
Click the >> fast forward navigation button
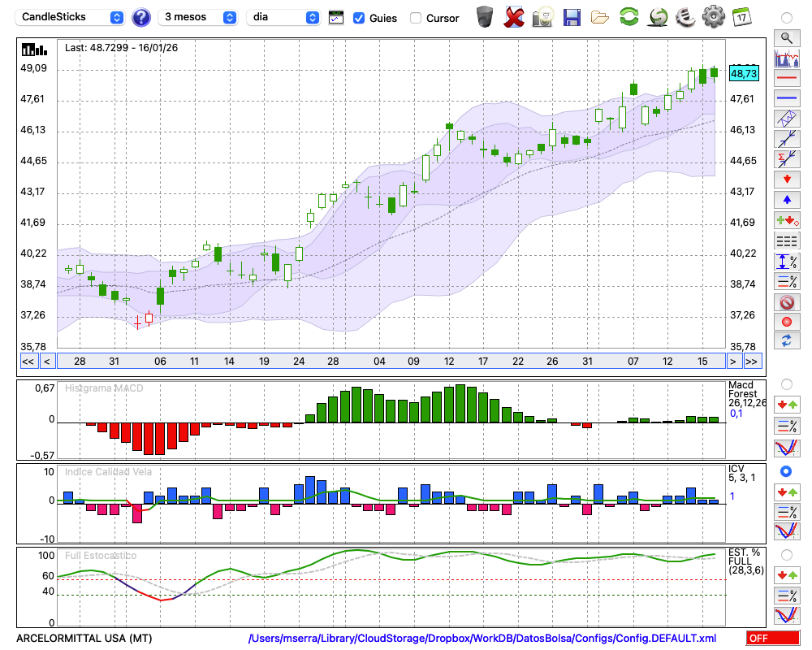752,362
